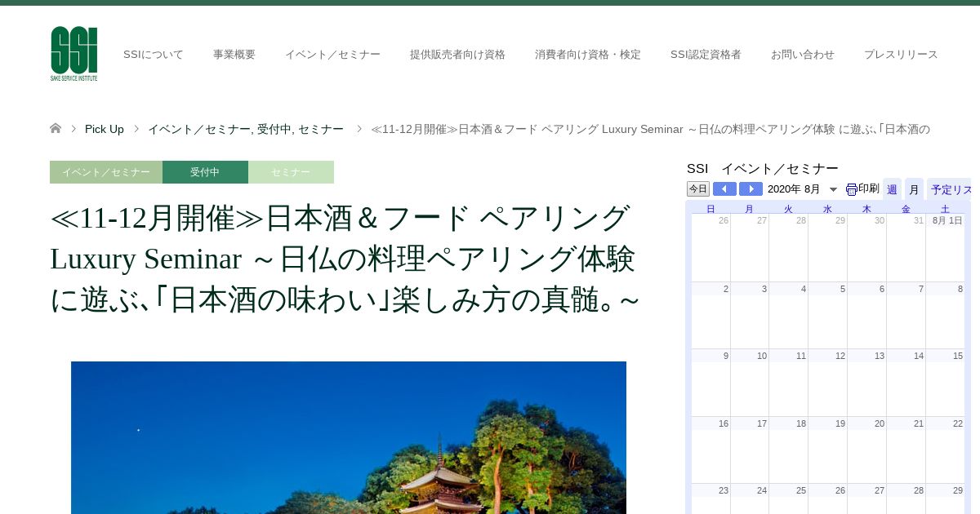Screen dimensions: 980x514
Task: Click the セミナー light green tag
Action: tap(291, 172)
